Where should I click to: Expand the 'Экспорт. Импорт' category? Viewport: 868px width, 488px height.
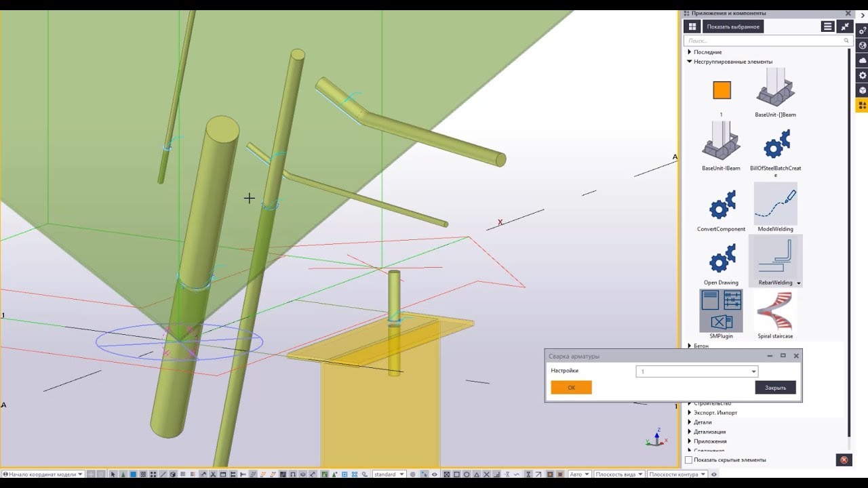690,413
